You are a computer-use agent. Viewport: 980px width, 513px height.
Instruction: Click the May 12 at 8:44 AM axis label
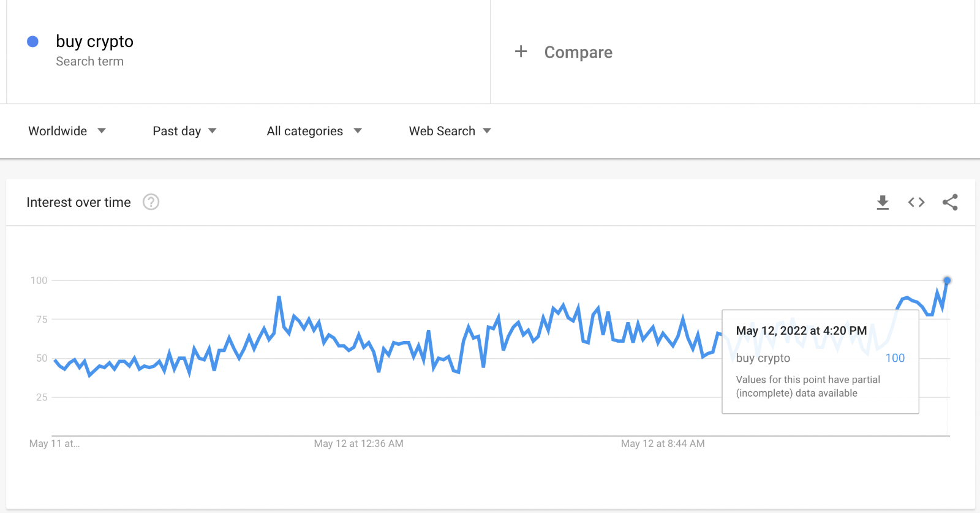click(663, 444)
